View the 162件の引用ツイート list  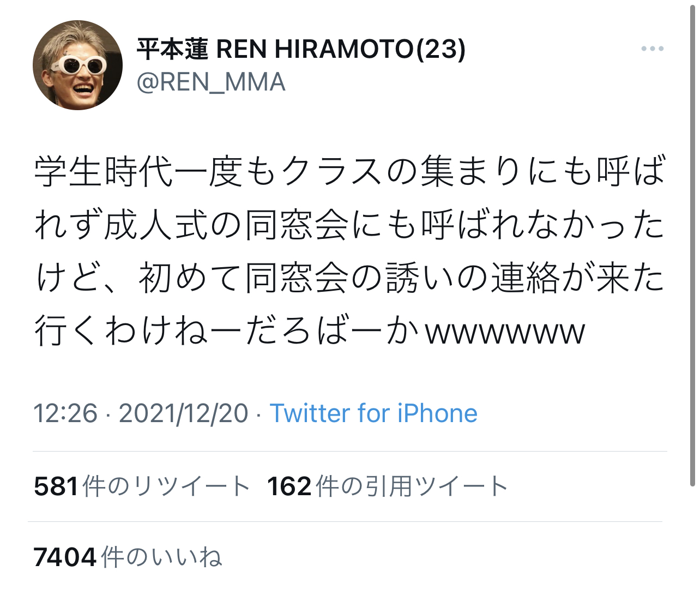[388, 486]
